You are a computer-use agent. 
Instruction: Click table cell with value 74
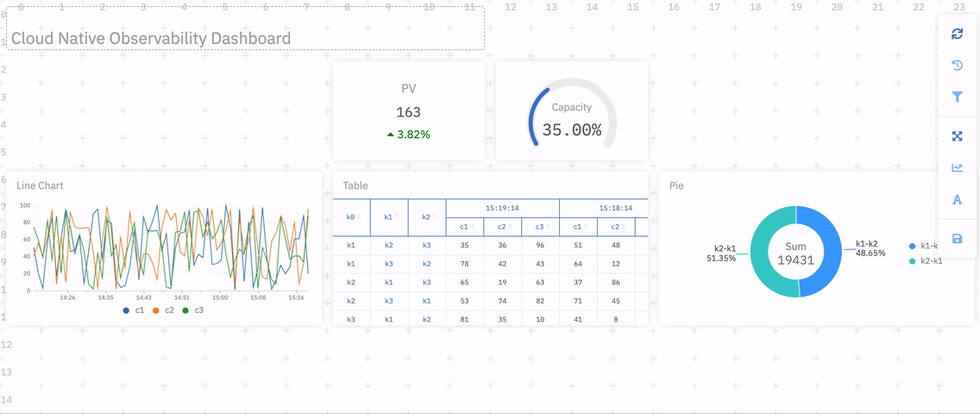pyautogui.click(x=502, y=301)
